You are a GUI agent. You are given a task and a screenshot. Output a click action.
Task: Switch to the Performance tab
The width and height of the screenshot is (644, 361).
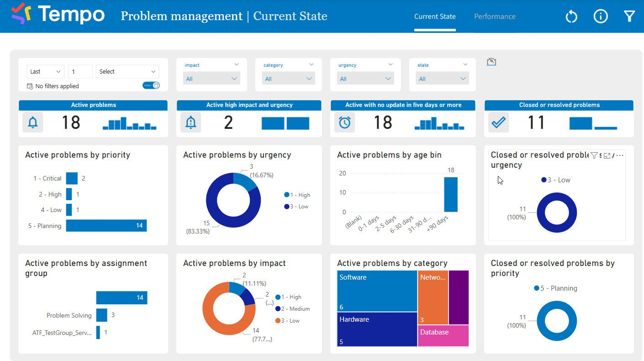pos(495,16)
